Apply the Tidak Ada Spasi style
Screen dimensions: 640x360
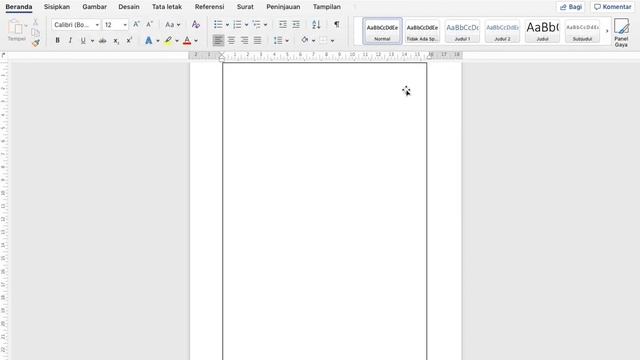[422, 31]
